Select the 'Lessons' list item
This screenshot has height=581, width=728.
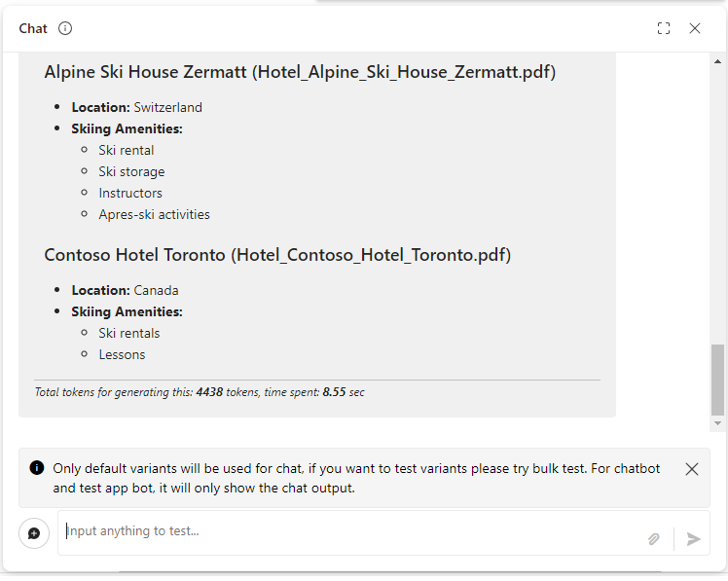[x=122, y=355]
